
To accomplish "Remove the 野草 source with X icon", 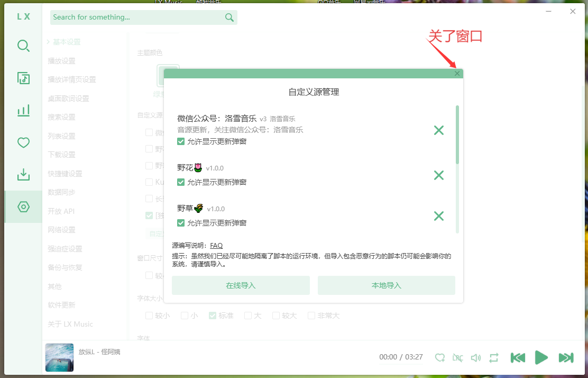I will pos(438,216).
